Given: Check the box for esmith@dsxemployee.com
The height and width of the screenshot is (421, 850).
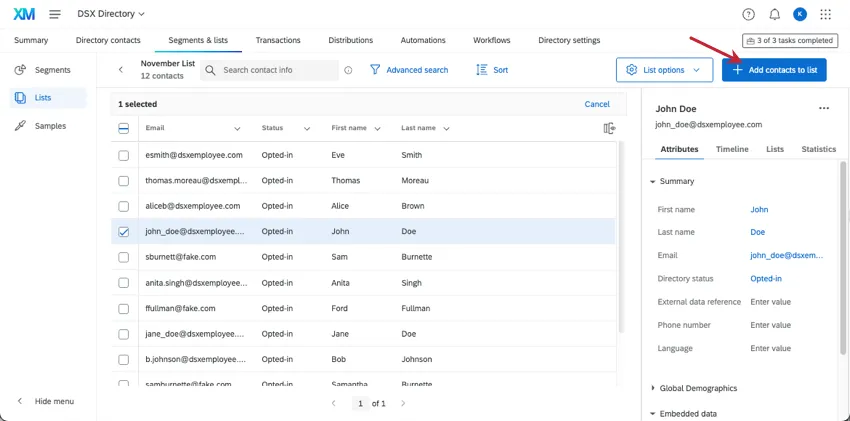Looking at the screenshot, I should pyautogui.click(x=124, y=155).
